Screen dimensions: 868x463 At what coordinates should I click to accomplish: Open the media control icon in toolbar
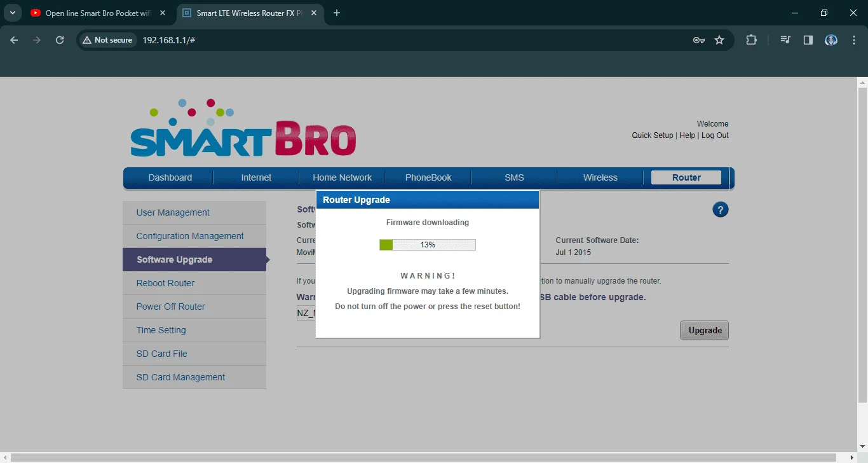[x=786, y=40]
